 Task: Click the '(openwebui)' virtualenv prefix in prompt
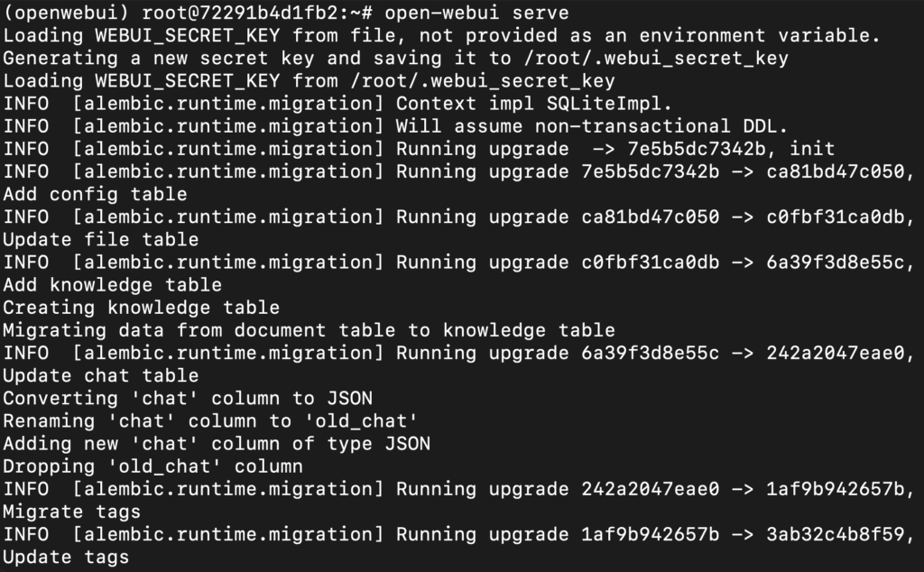click(x=65, y=13)
